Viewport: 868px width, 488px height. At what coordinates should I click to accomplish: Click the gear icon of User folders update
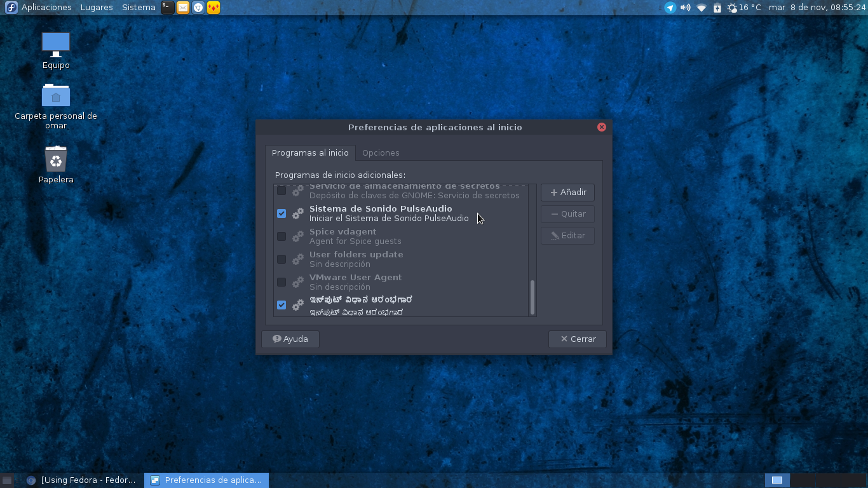298,259
